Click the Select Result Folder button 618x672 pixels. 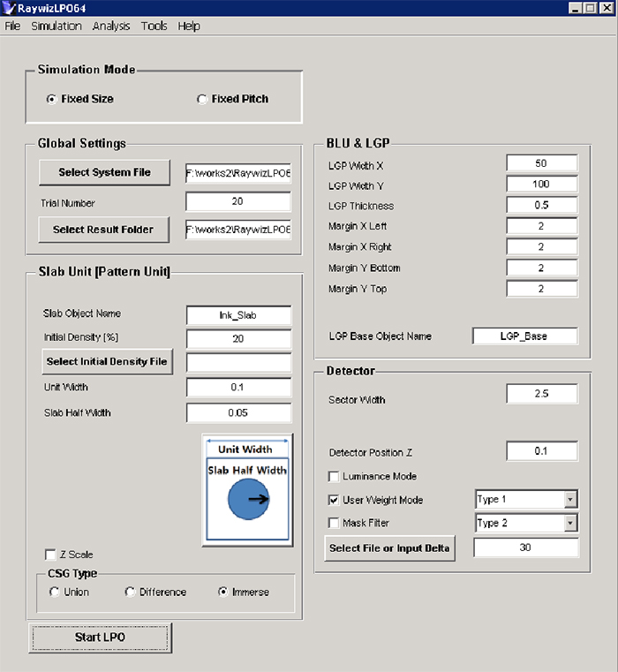pyautogui.click(x=104, y=230)
